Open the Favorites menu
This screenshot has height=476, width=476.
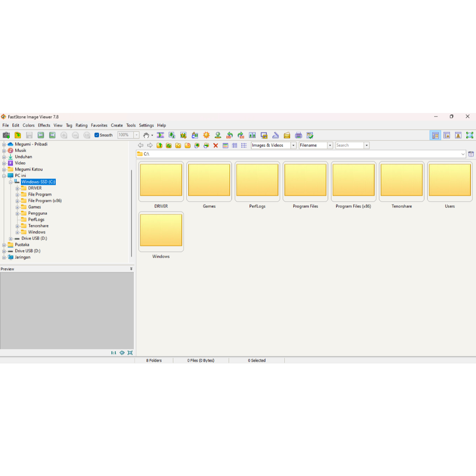[99, 126]
